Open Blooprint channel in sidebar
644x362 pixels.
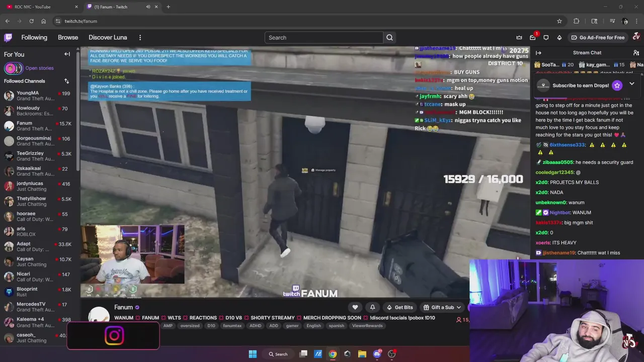[x=39, y=292]
